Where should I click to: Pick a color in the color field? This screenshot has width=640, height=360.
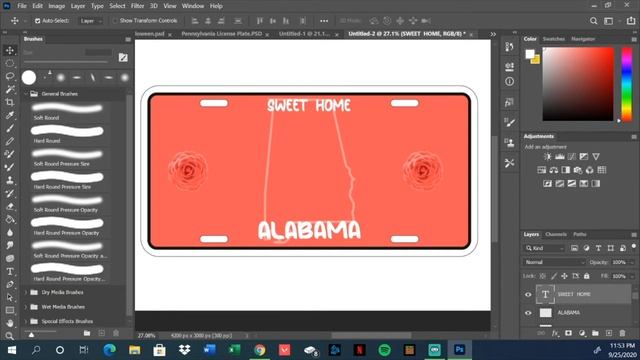[x=578, y=84]
